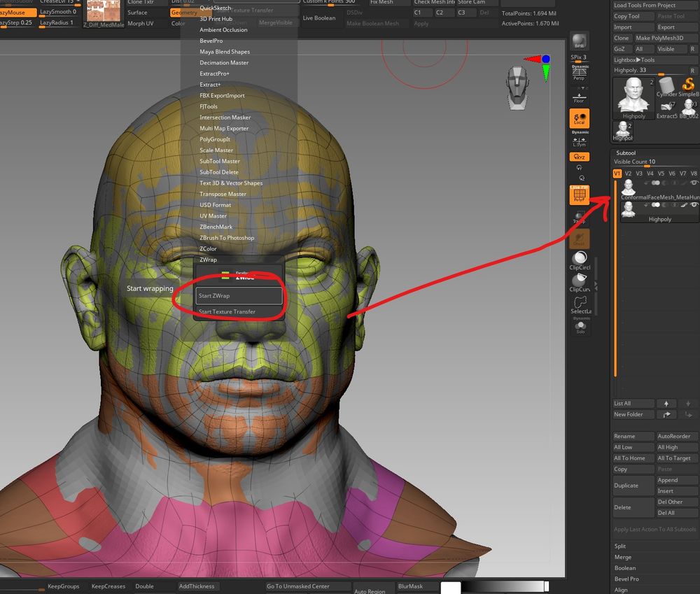The height and width of the screenshot is (594, 700).
Task: Click the Transp transparency icon
Action: tap(580, 218)
